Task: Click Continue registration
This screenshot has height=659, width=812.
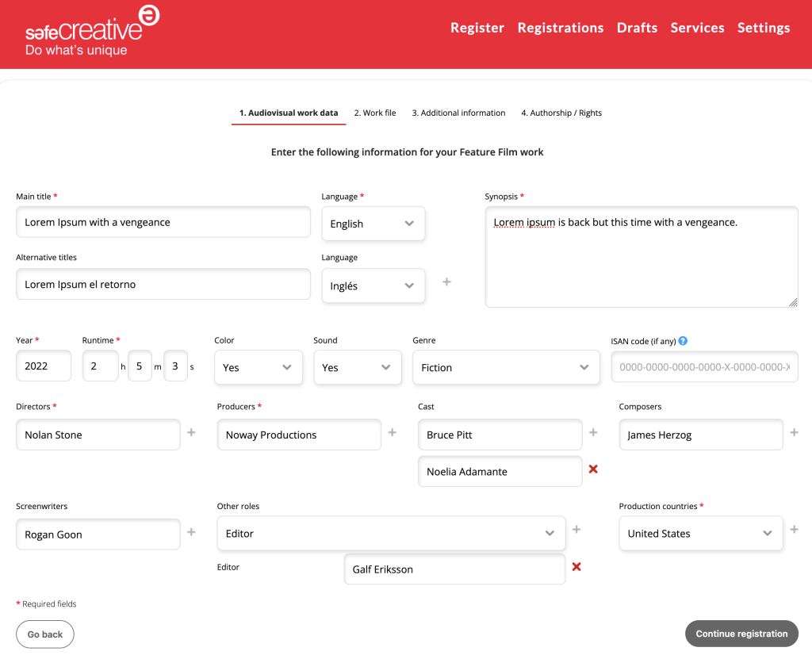Action: coord(741,634)
